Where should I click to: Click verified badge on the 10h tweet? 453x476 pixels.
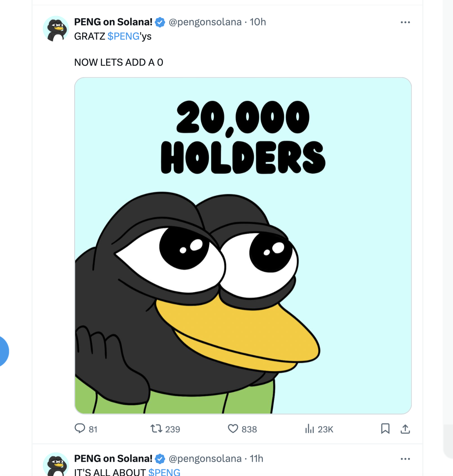tap(160, 22)
